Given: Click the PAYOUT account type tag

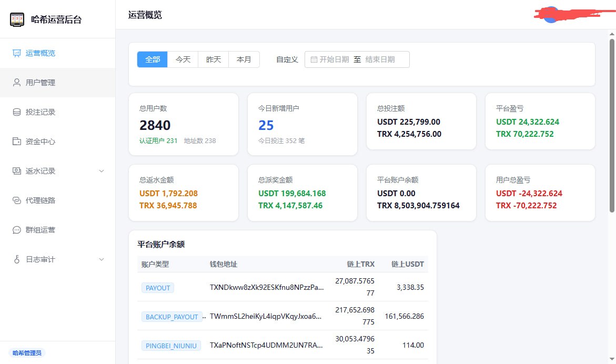Looking at the screenshot, I should [157, 288].
